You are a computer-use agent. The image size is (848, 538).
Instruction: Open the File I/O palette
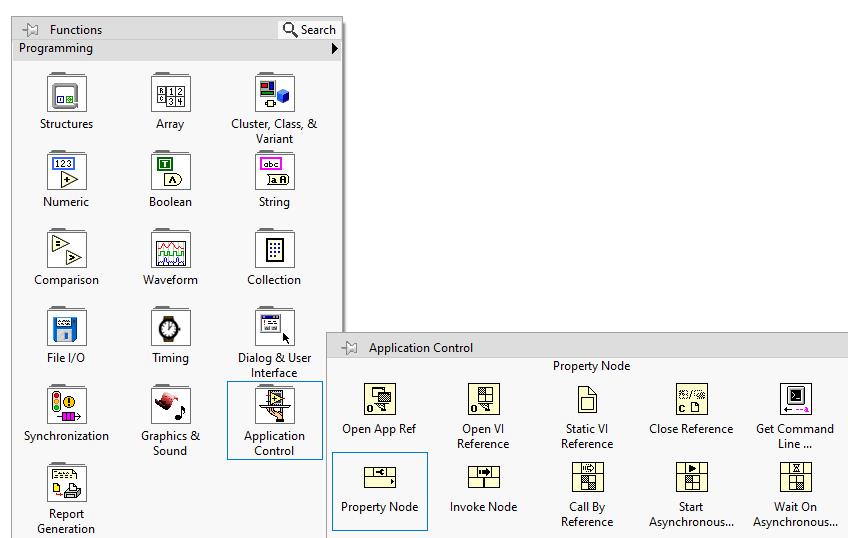click(x=67, y=327)
